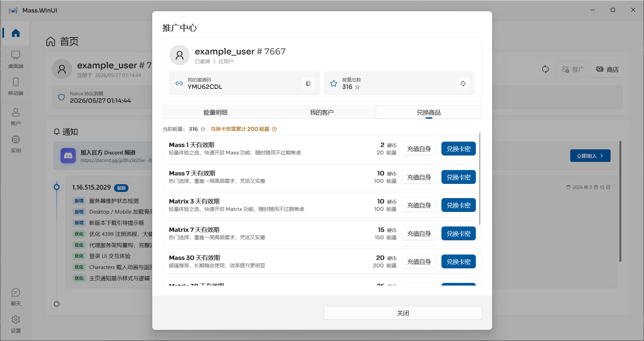This screenshot has height=341, width=644.
Task: Refresh the 能量总数 energy total
Action: pos(463,83)
